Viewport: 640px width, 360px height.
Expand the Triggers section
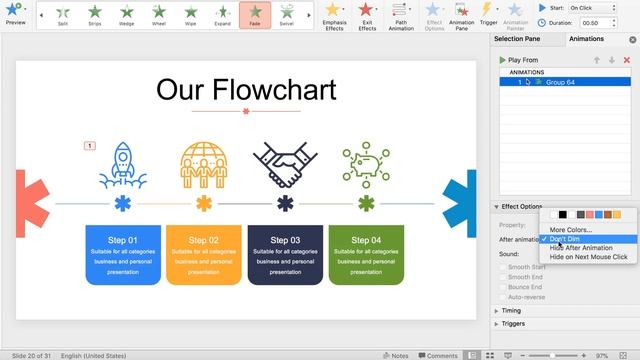pos(496,324)
